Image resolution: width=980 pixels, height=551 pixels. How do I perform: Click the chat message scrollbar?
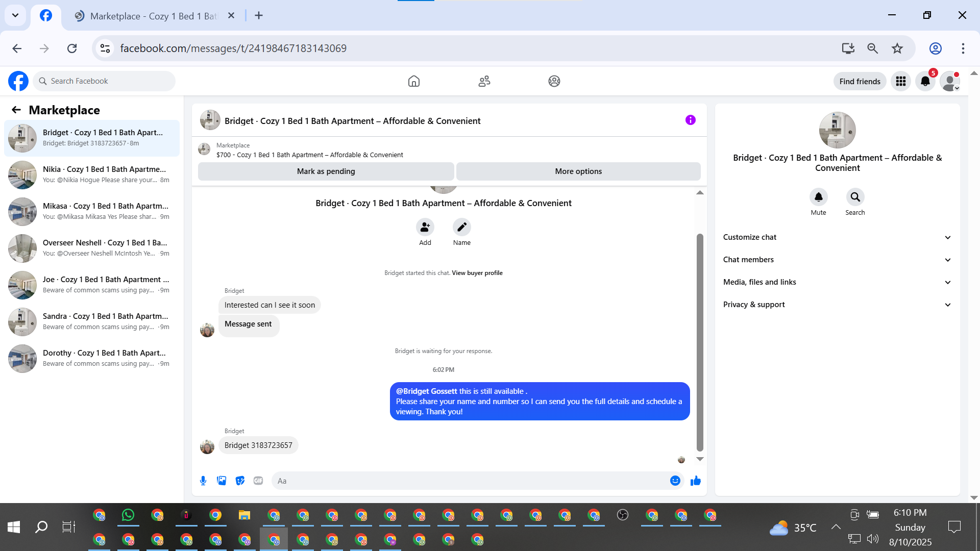point(700,342)
